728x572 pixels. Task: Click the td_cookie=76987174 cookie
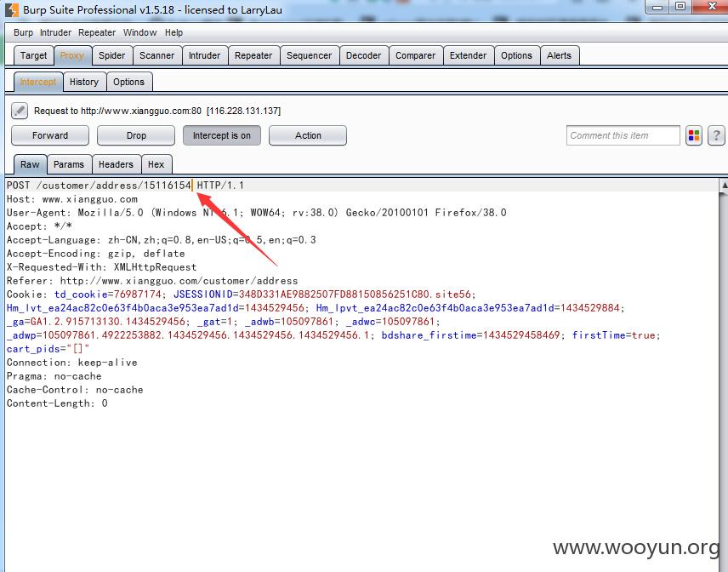(108, 295)
